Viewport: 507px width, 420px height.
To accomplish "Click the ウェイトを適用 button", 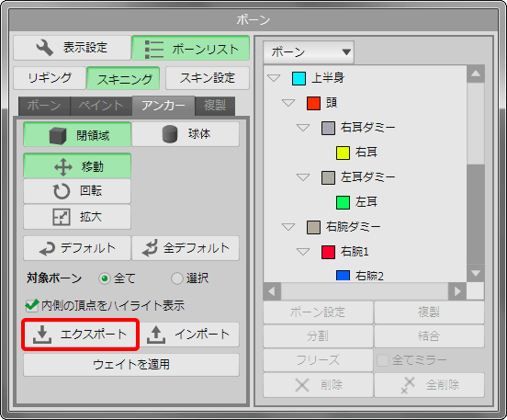I will pos(131,365).
